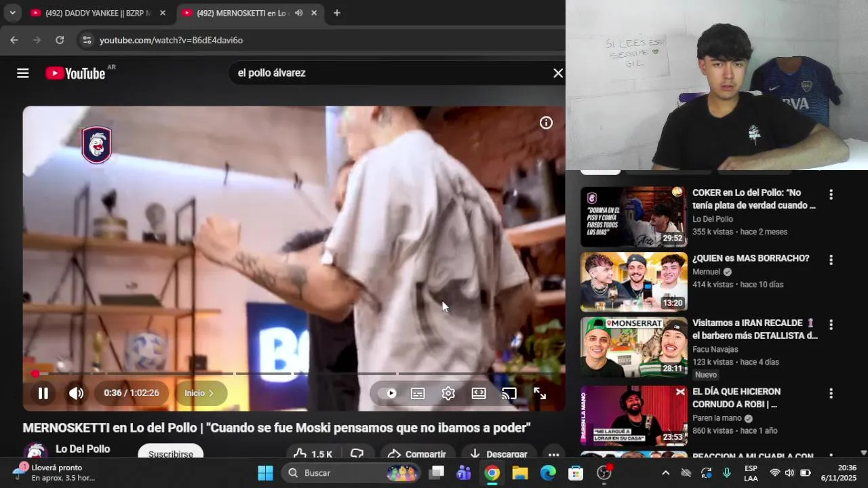Open Microsoft Teams from taskbar
Image resolution: width=868 pixels, height=488 pixels.
pos(464,472)
